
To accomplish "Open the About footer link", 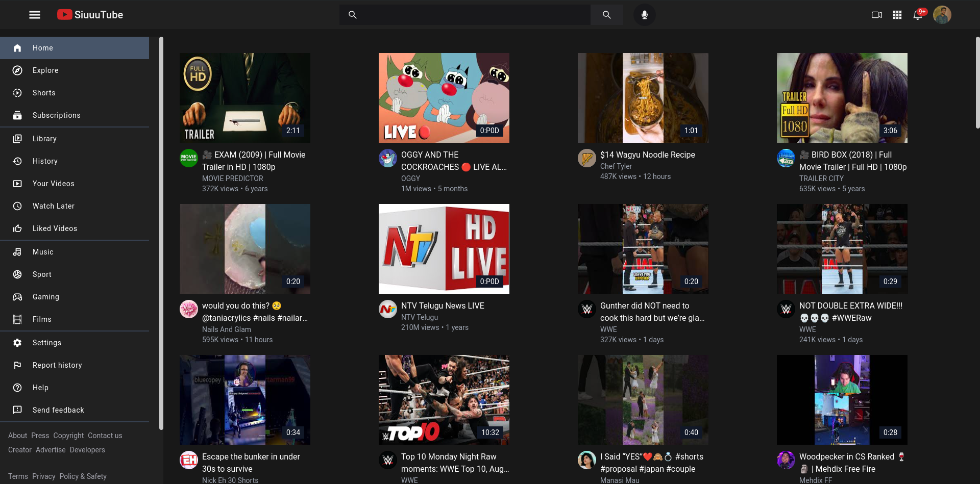I will coord(17,436).
